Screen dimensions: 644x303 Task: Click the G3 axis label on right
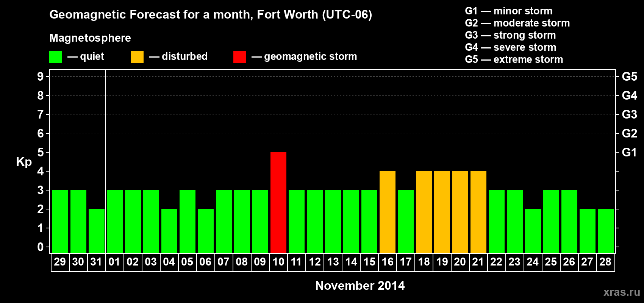[x=629, y=114]
